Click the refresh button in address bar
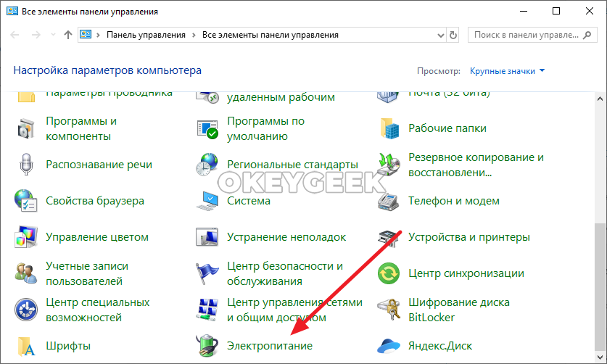Image resolution: width=607 pixels, height=364 pixels. click(453, 36)
